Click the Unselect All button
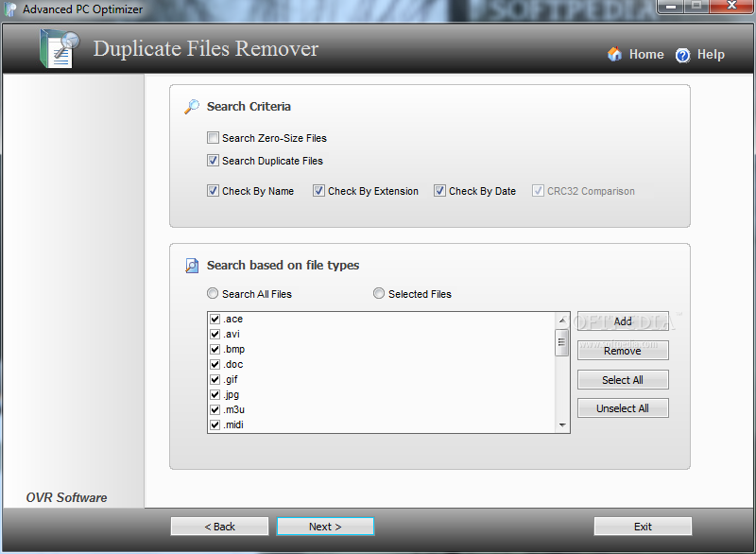The height and width of the screenshot is (554, 756). click(x=623, y=408)
